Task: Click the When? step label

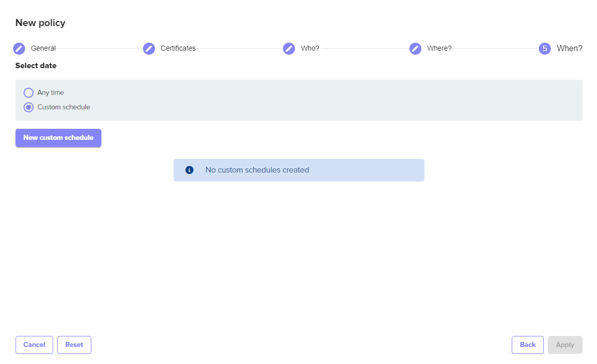Action: pos(569,49)
